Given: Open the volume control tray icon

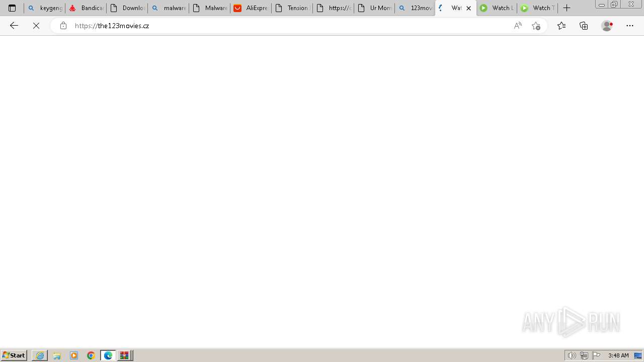Looking at the screenshot, I should coord(572,355).
